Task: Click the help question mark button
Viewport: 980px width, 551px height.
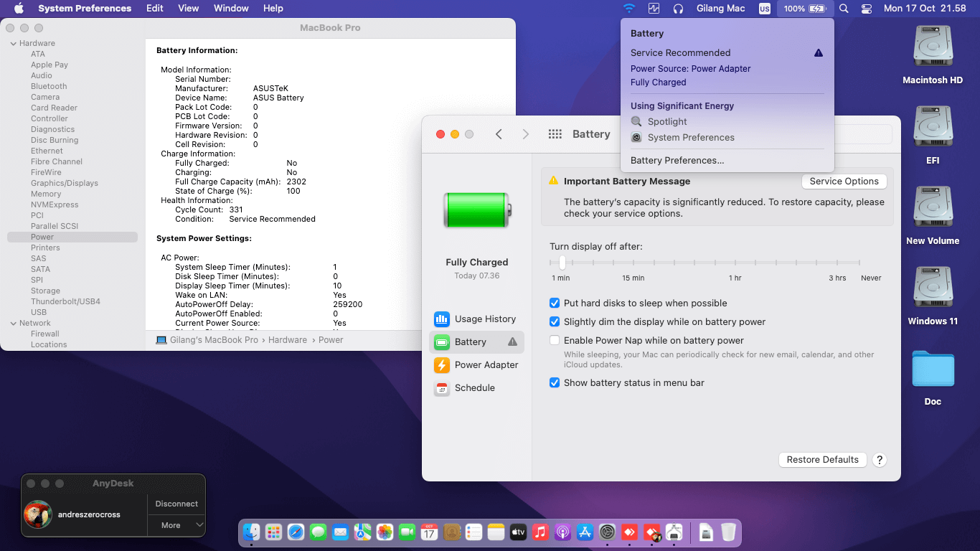Action: coord(880,460)
